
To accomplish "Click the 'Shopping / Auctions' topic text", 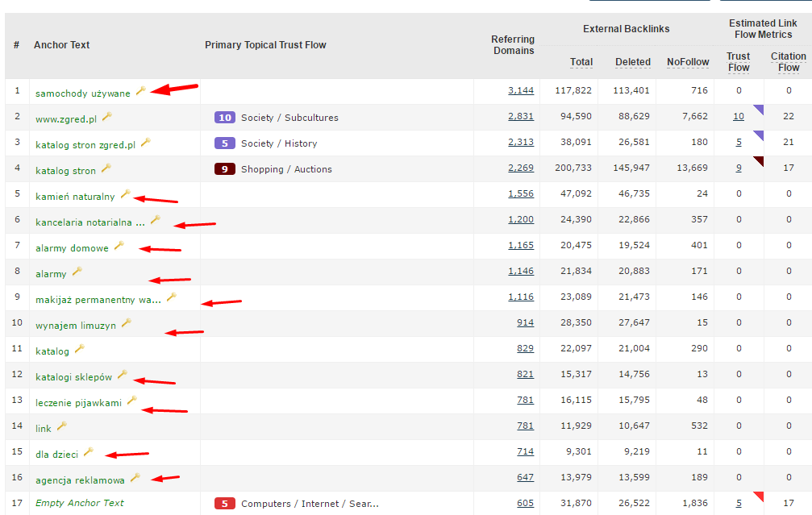I will point(286,169).
